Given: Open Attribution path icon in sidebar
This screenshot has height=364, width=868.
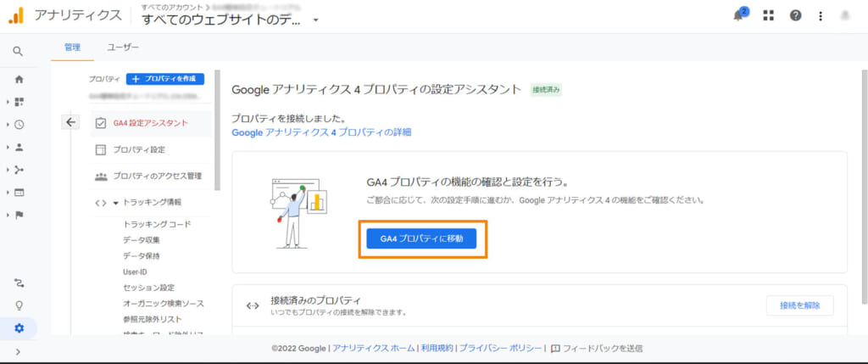Looking at the screenshot, I should click(19, 283).
